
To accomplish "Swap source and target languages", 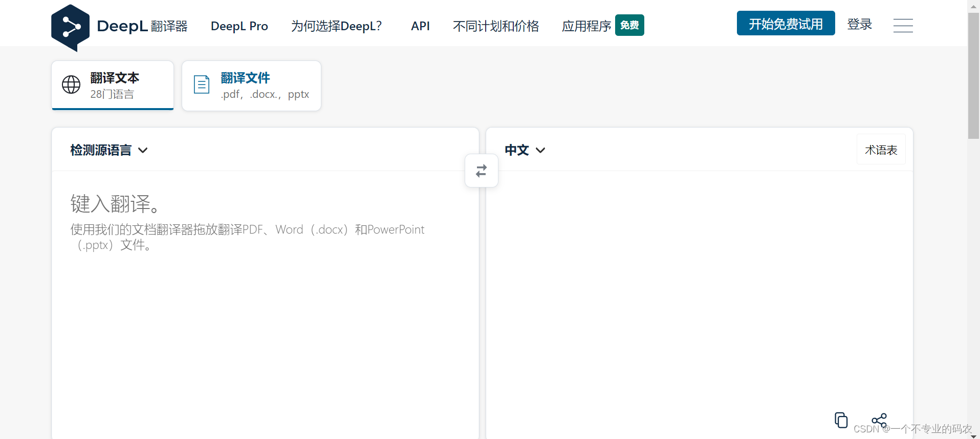I will pos(482,171).
